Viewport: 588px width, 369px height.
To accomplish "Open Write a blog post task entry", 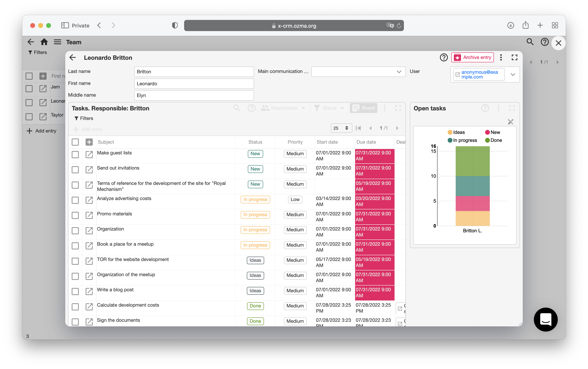I will [89, 291].
